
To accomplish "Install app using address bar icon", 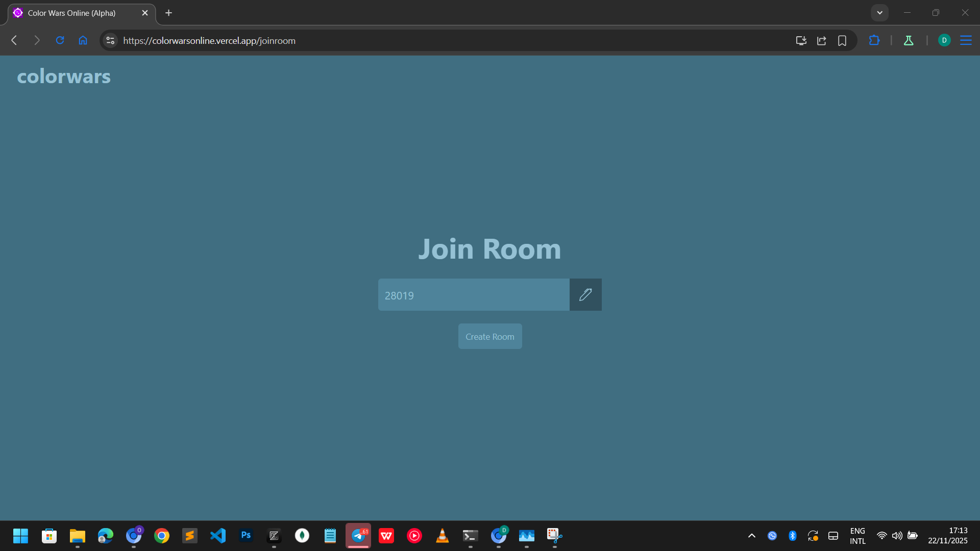I will [x=801, y=40].
